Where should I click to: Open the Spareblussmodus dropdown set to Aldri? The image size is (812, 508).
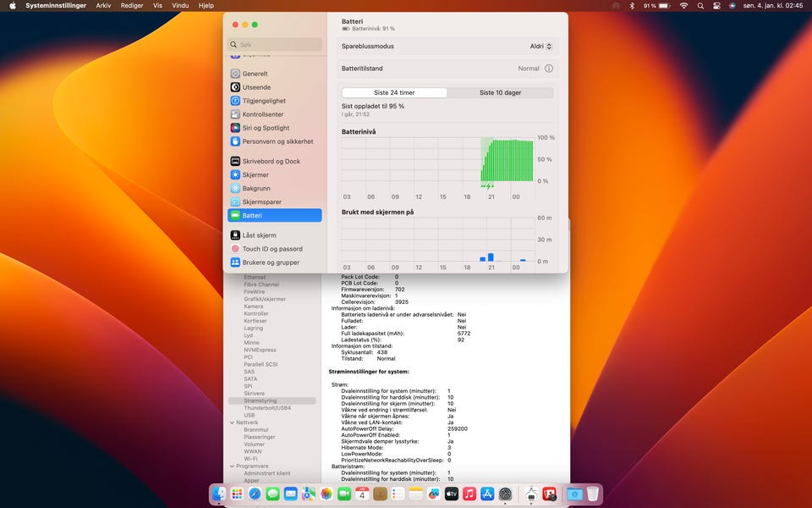tap(541, 47)
